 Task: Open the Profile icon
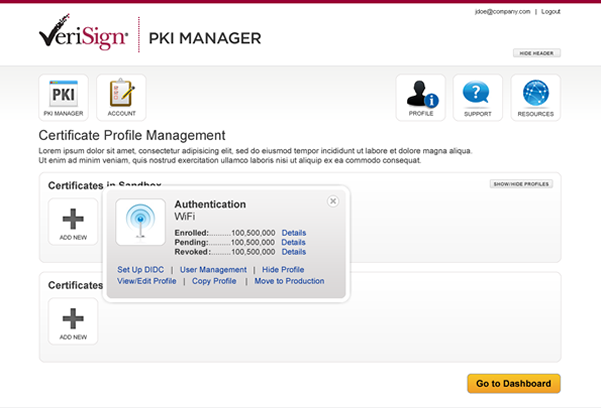coord(421,96)
